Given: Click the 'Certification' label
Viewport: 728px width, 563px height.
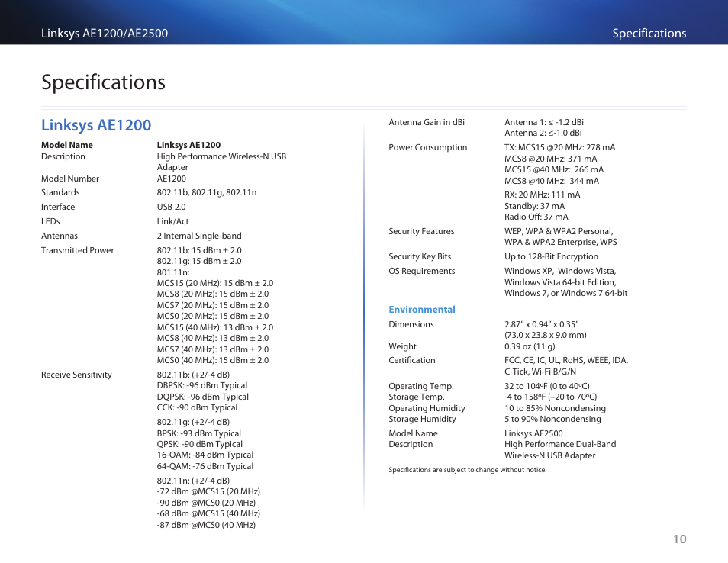Looking at the screenshot, I should 412,360.
